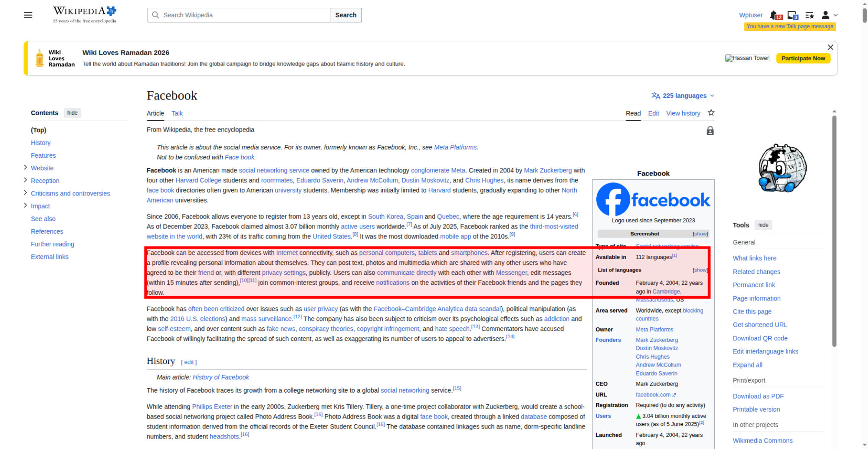
Task: Open the notices tray icon
Action: [792, 15]
